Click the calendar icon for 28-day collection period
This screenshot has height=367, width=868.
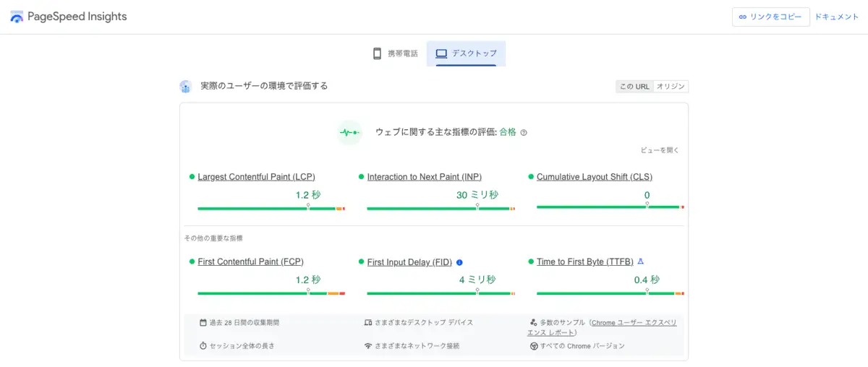[203, 322]
